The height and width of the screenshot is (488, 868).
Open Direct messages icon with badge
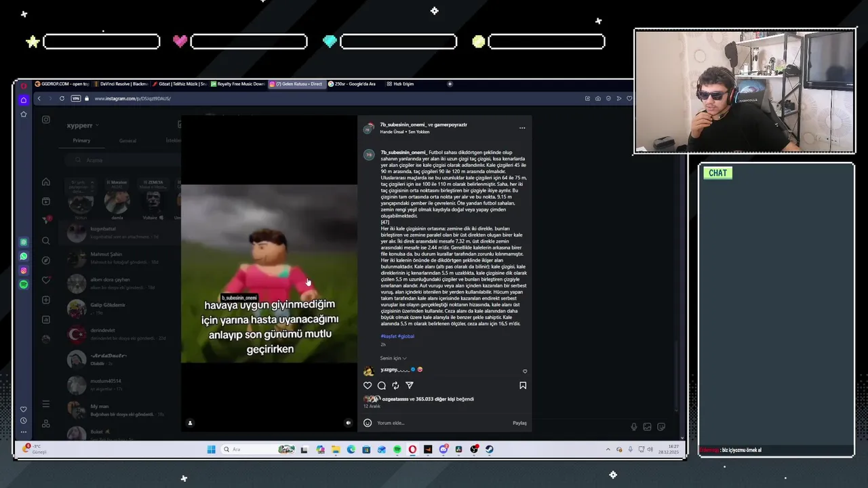click(x=46, y=220)
